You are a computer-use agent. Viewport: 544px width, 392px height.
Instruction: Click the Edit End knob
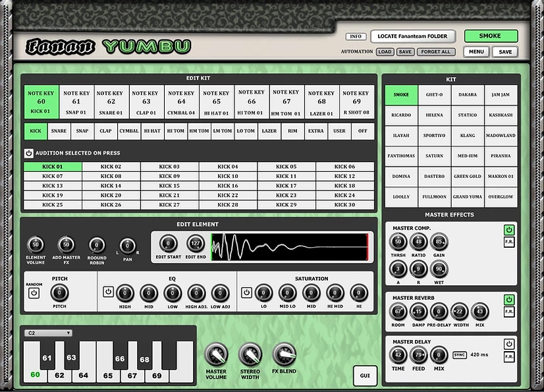point(196,243)
